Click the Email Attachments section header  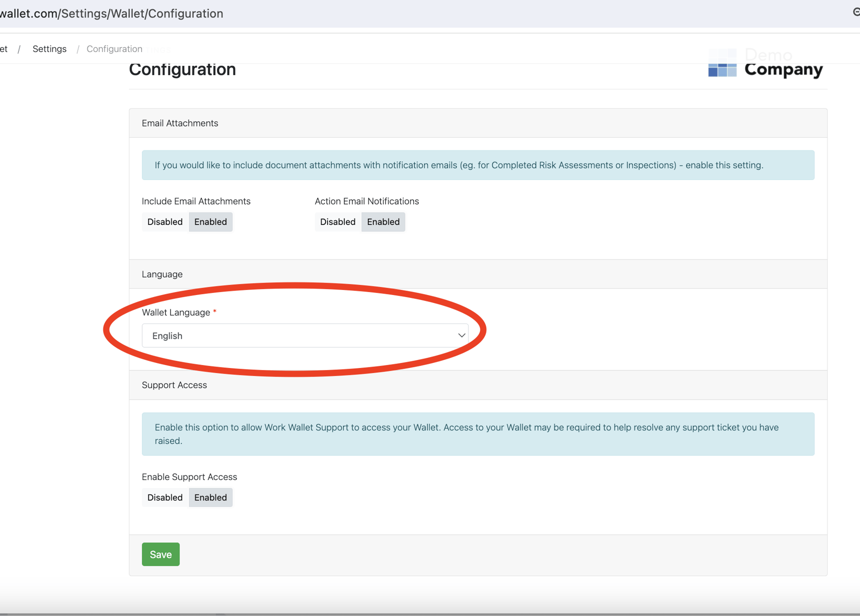pos(478,123)
